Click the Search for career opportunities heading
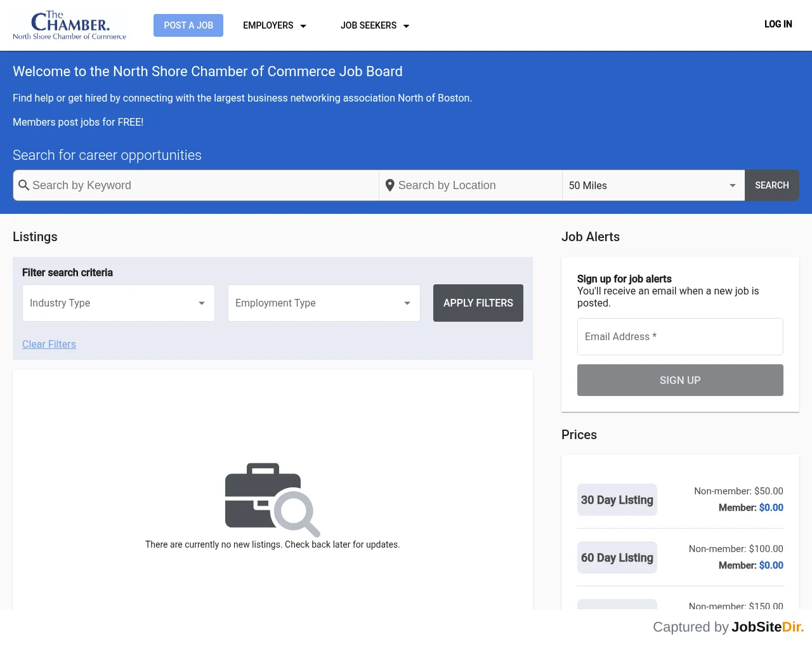The height and width of the screenshot is (646, 812). point(107,155)
